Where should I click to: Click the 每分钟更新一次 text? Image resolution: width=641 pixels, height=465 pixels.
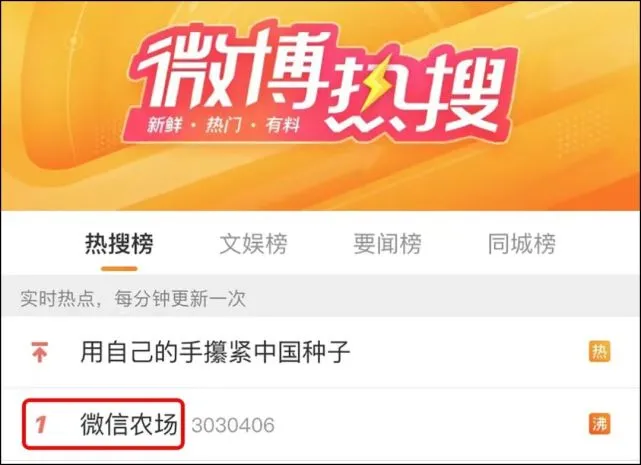click(180, 299)
